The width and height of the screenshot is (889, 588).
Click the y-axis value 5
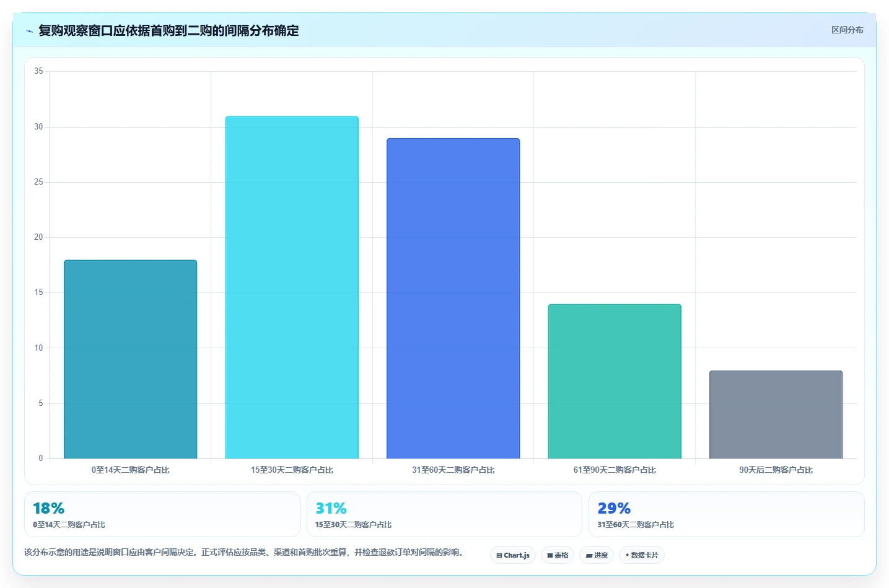[x=41, y=403]
